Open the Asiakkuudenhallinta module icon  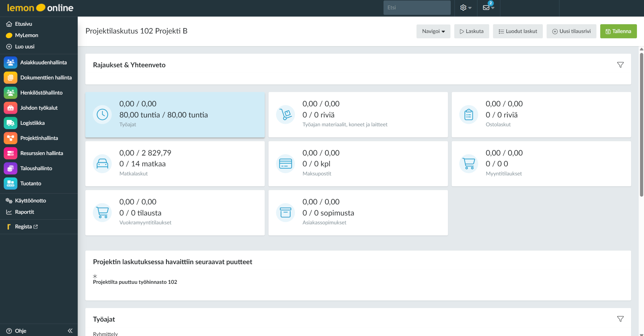10,63
